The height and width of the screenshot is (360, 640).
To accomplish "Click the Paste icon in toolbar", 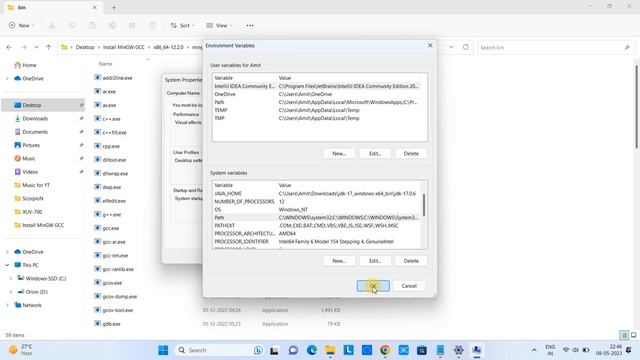I will point(92,25).
